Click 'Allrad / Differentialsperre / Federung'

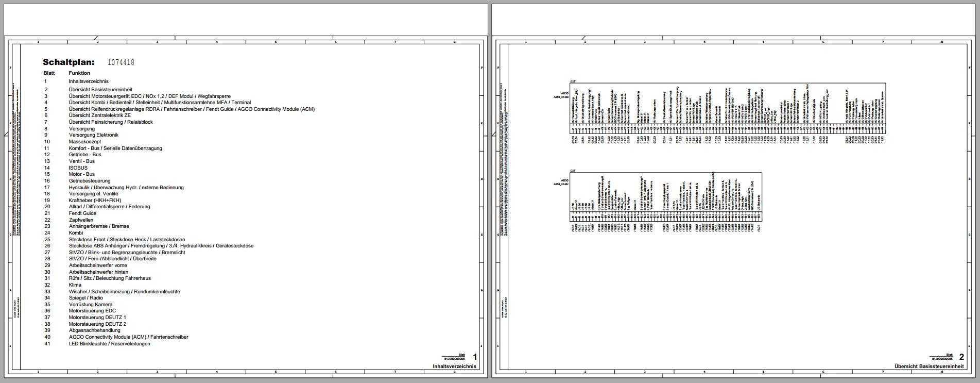110,207
